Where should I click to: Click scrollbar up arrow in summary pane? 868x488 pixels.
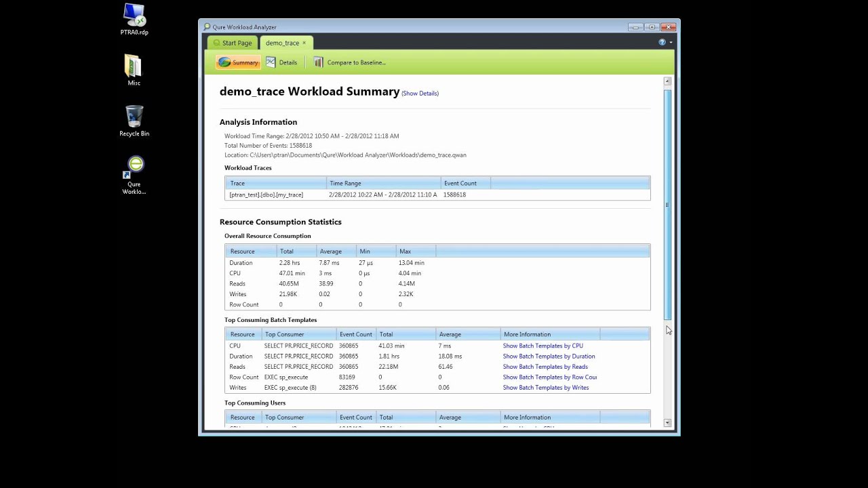pyautogui.click(x=667, y=81)
